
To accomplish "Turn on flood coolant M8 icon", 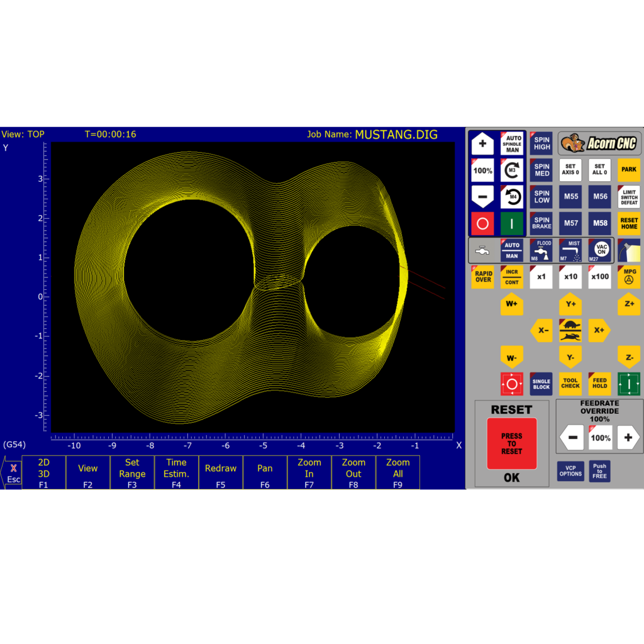I will tap(541, 250).
